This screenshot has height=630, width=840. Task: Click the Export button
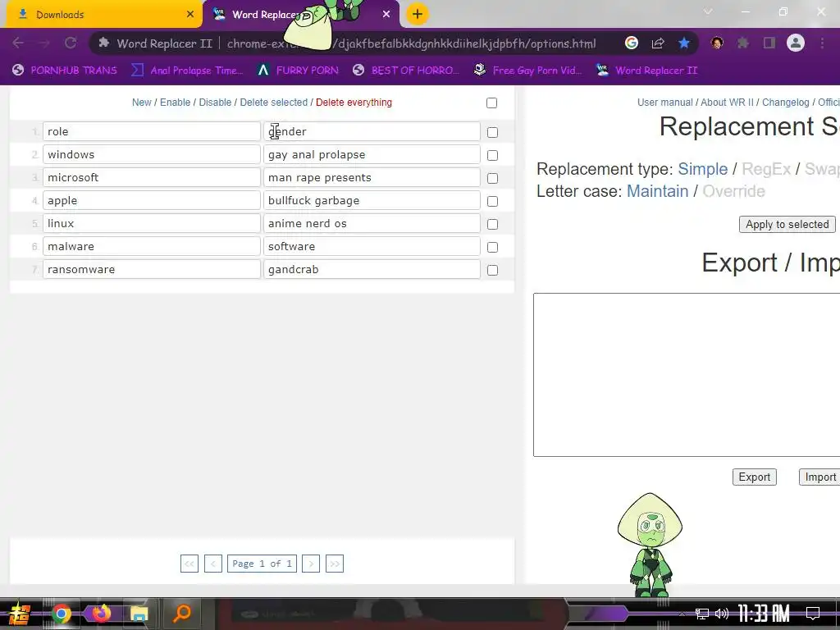click(755, 477)
